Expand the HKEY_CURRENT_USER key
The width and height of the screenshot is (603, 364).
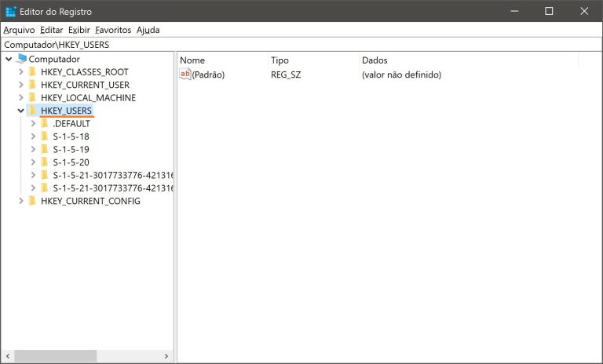tap(20, 85)
